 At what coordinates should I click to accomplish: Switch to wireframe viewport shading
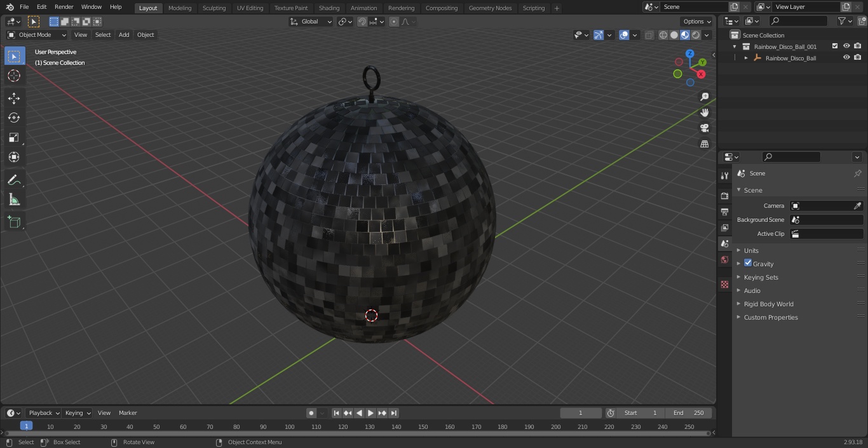click(x=663, y=35)
